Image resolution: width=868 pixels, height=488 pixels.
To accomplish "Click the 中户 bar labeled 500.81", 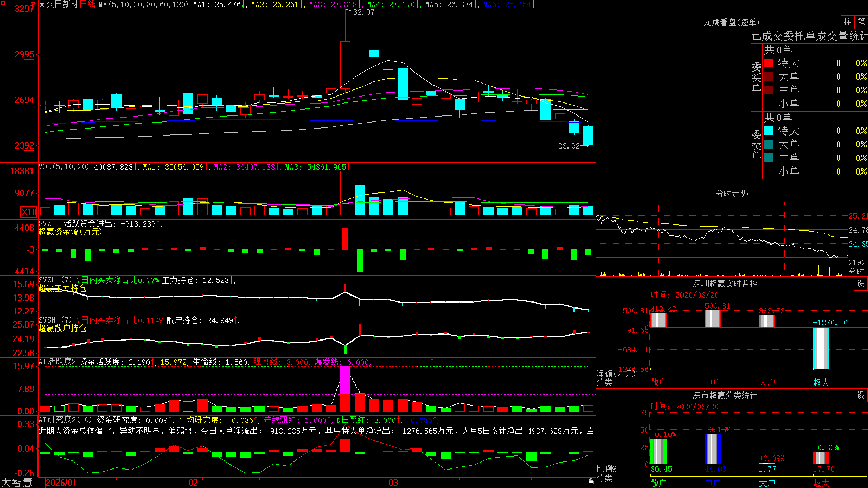I will tap(713, 319).
